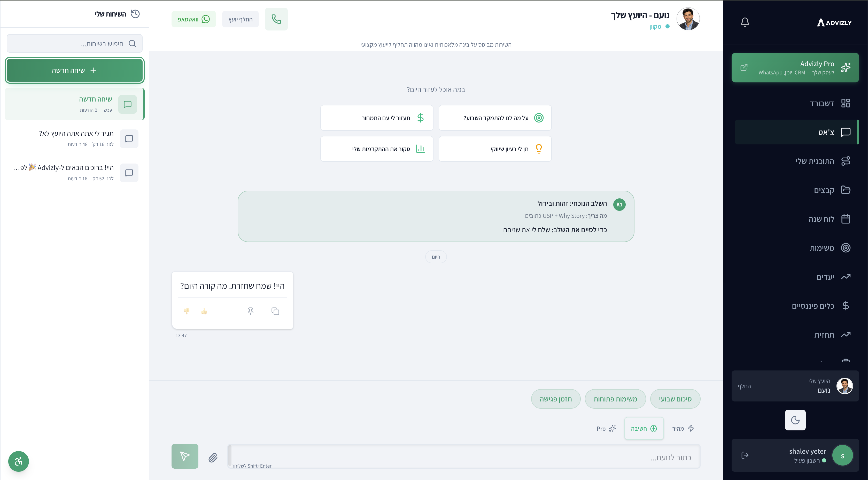The height and width of the screenshot is (480, 868).
Task: Open Advizly Pro external link icon
Action: coord(744,67)
